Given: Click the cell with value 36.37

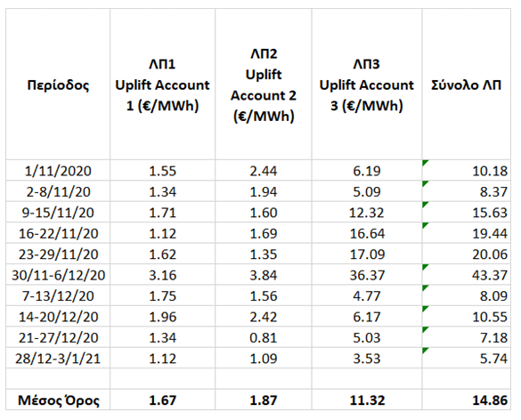Looking at the screenshot, I should tap(367, 275).
